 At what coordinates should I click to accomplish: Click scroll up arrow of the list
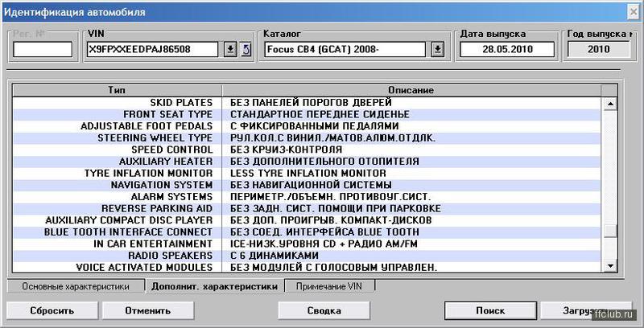610,104
